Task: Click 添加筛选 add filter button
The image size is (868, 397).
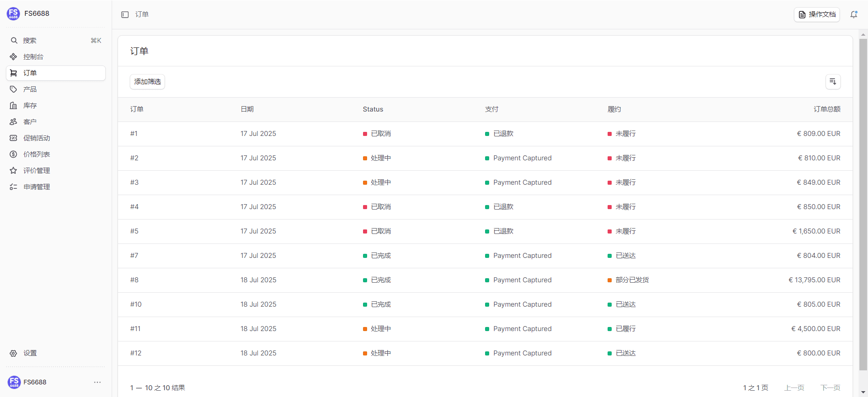Action: (x=147, y=82)
